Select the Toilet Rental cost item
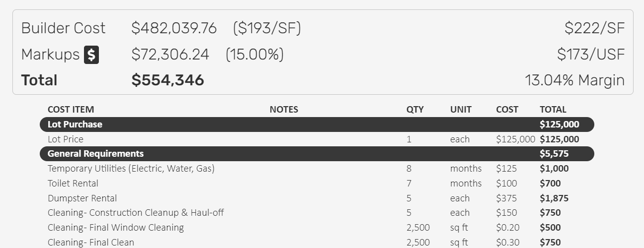This screenshot has height=248, width=644. (73, 184)
